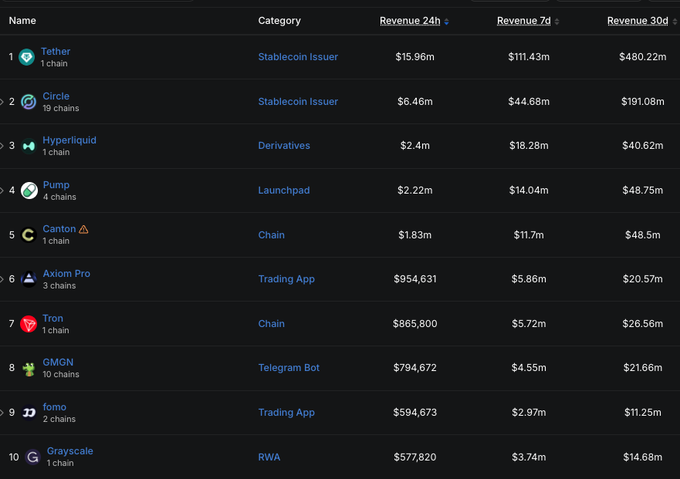The width and height of the screenshot is (680, 479).
Task: Click Circle 7d revenue $44.68m
Action: (529, 101)
